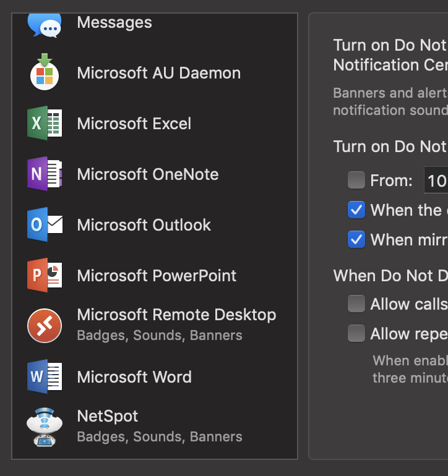The image size is (448, 476).
Task: Click the NetSpot app icon
Action: (x=45, y=427)
